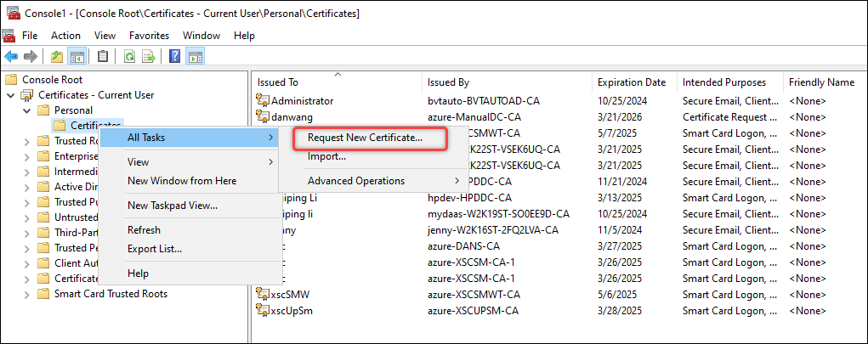Viewport: 868px width, 344px height.
Task: Collapse Certificates - Current User node
Action: [x=11, y=95]
